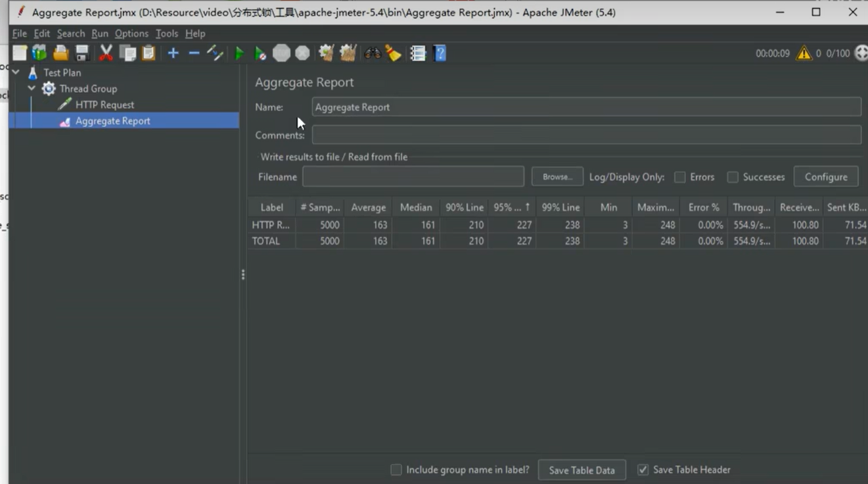The width and height of the screenshot is (868, 484).
Task: Click the HTTP Request pipette icon in the tree
Action: pos(64,105)
